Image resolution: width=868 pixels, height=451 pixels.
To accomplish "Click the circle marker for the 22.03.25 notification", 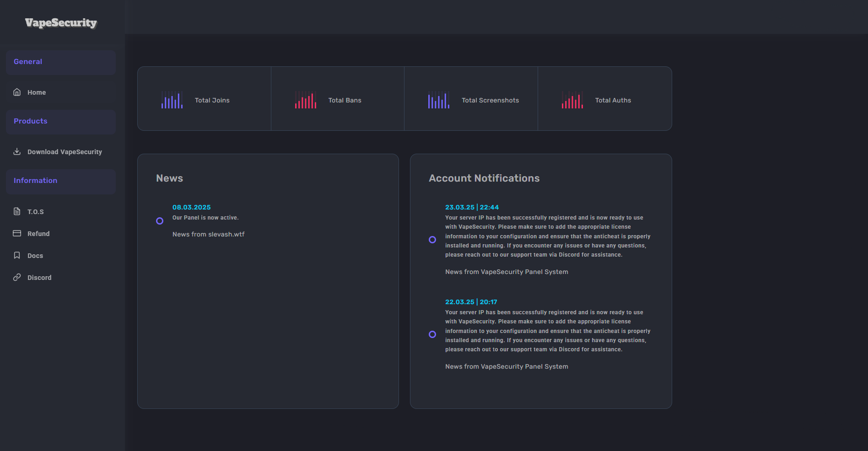I will point(432,334).
